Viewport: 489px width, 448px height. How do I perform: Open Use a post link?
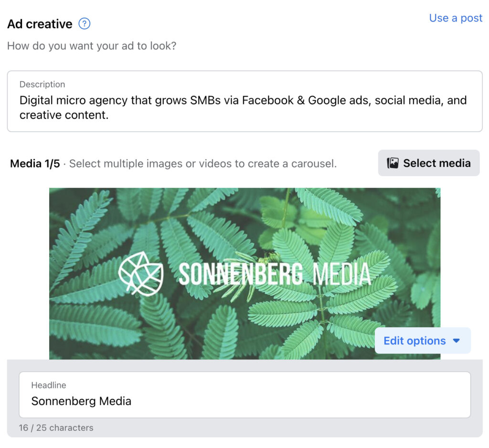coord(456,18)
